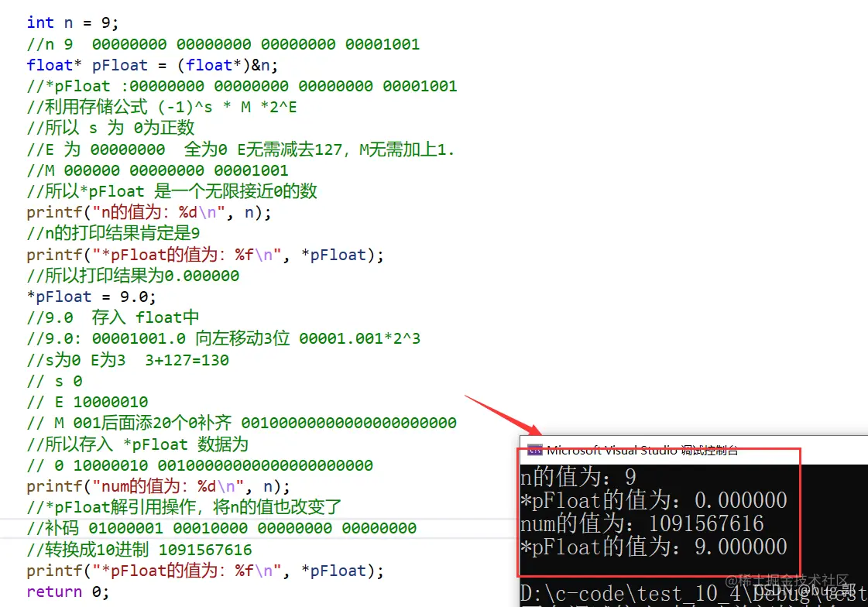The height and width of the screenshot is (607, 868).
Task: Click the debug console window icon
Action: (535, 450)
